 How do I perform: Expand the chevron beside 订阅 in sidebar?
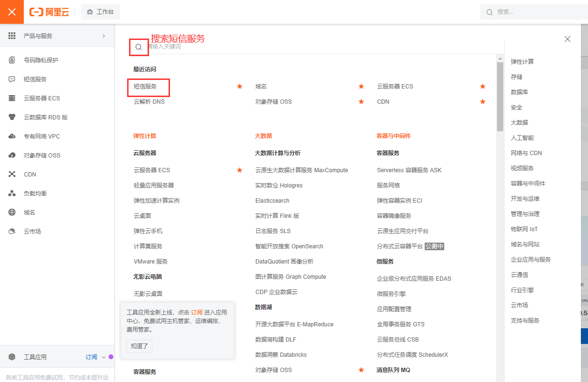click(104, 357)
